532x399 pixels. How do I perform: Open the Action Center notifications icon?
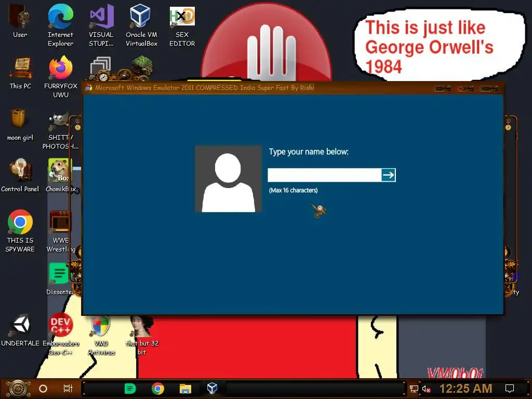[x=510, y=389]
